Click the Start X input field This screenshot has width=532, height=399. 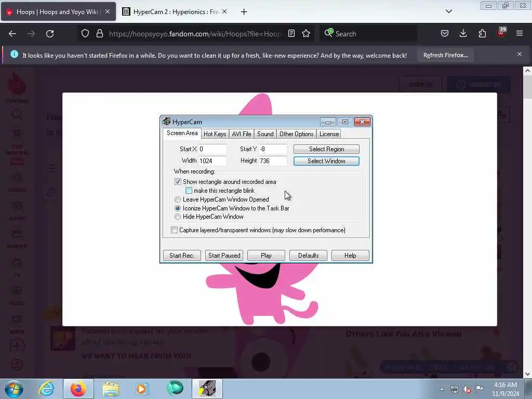(x=212, y=149)
